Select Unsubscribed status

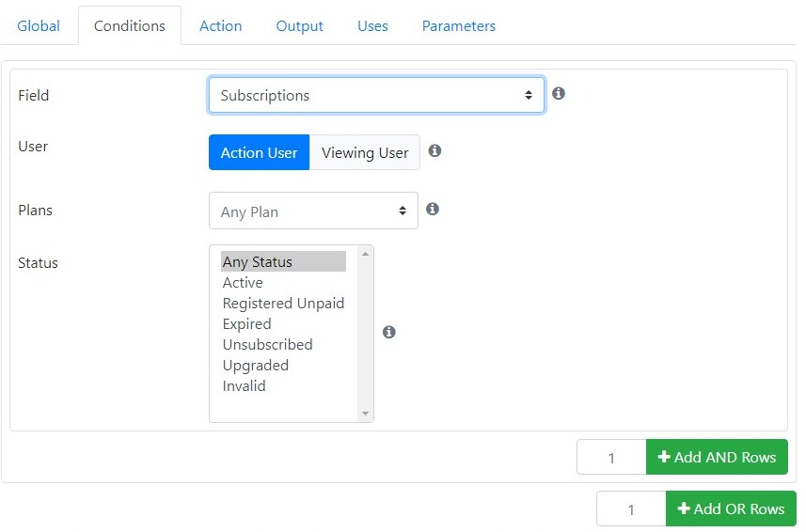tap(283, 345)
